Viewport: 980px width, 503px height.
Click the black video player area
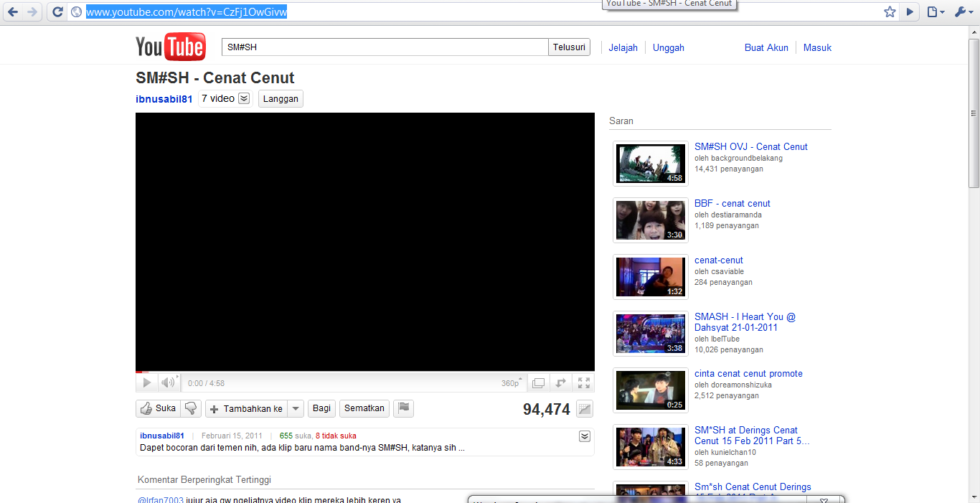pos(365,242)
